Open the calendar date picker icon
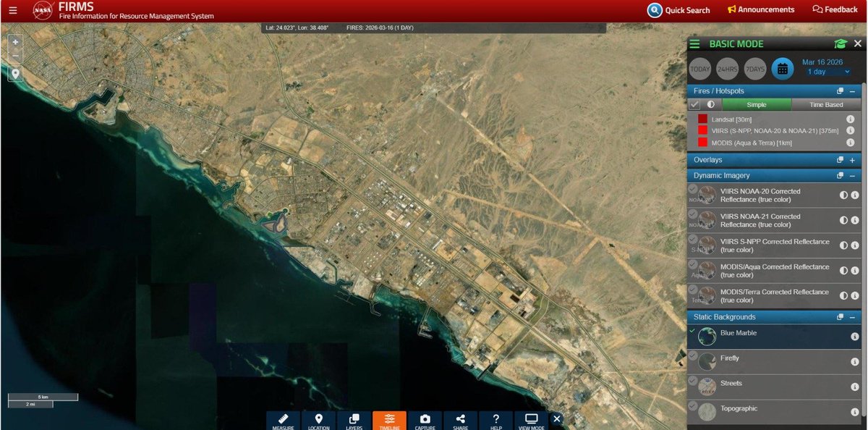This screenshot has height=430, width=868. (x=783, y=68)
